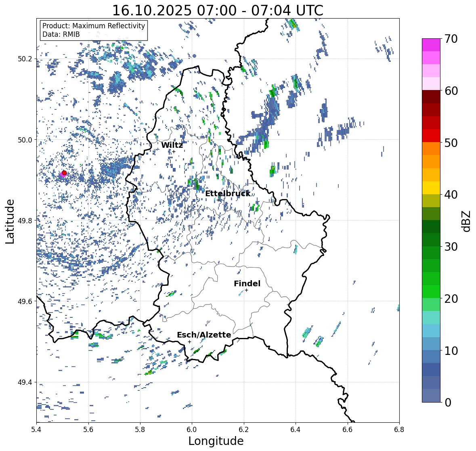Viewport: 476px width, 451px height.
Task: Click the 6.2 longitude tick label
Action: 244,430
